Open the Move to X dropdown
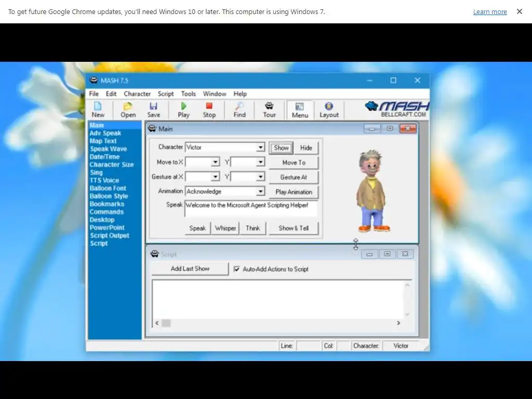 click(x=215, y=162)
